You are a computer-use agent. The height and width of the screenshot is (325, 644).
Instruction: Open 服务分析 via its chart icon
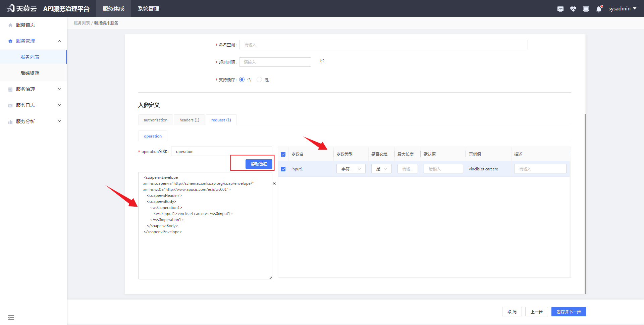coord(10,121)
